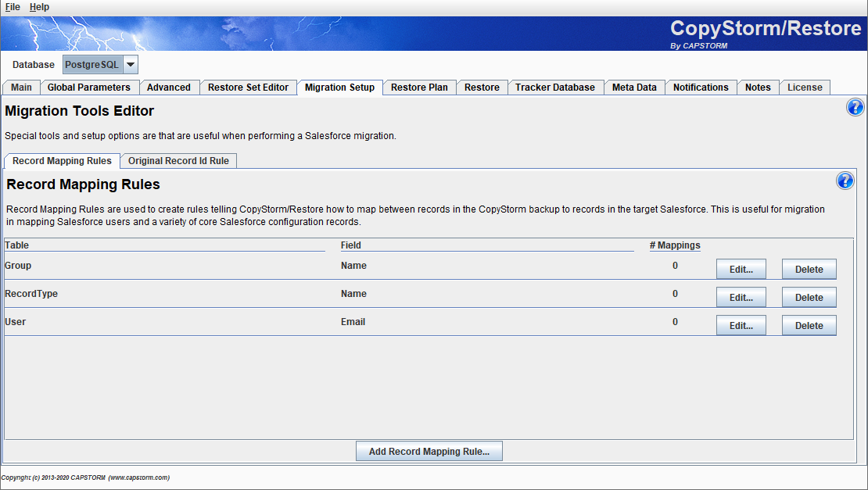Click the Field column header
Image resolution: width=868 pixels, height=490 pixels.
point(351,245)
